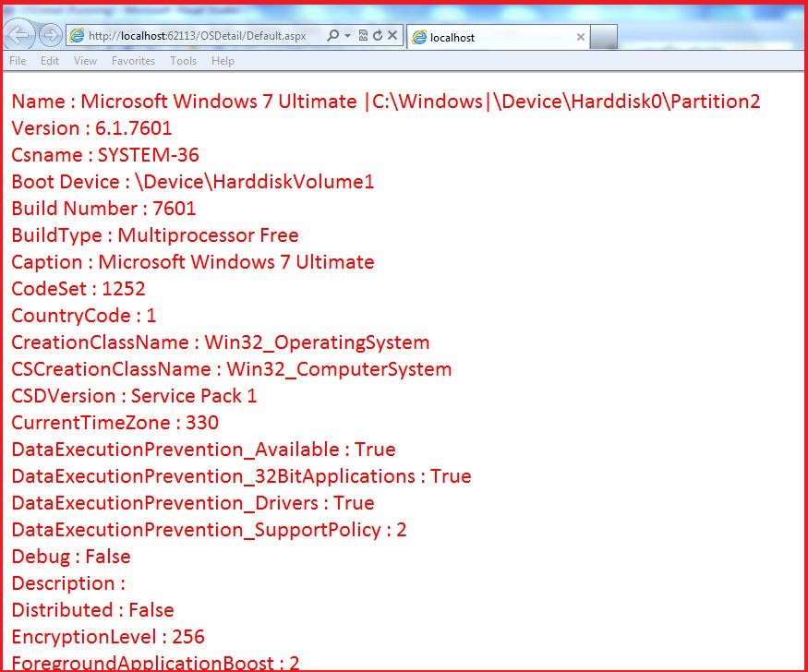Toggle the Compatibility View icon
The width and height of the screenshot is (808, 672).
[x=363, y=35]
